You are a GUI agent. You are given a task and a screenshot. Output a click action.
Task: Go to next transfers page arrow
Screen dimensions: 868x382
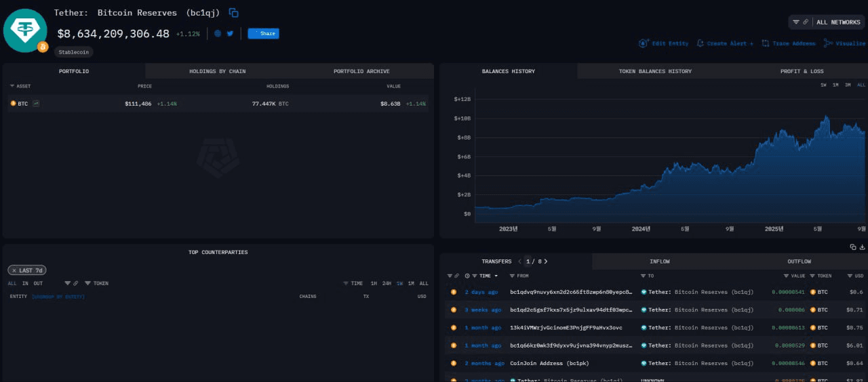(x=546, y=261)
